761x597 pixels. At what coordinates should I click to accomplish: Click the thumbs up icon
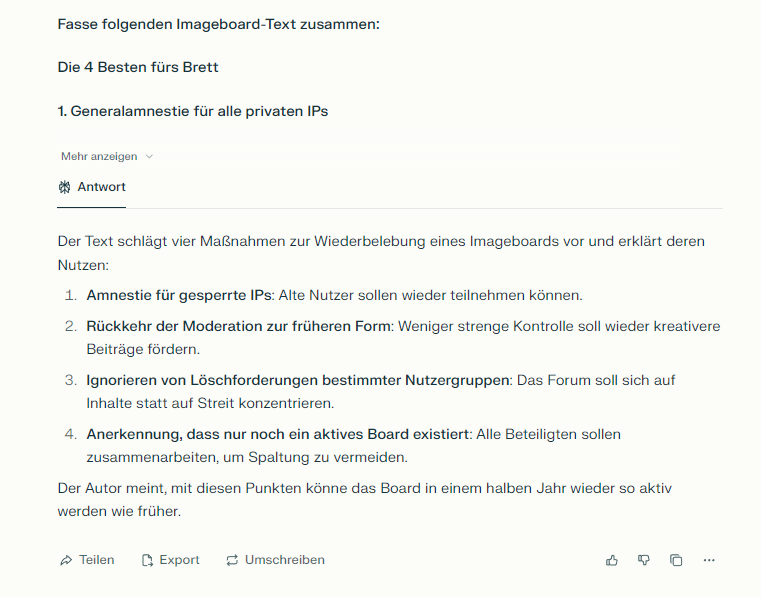[612, 560]
